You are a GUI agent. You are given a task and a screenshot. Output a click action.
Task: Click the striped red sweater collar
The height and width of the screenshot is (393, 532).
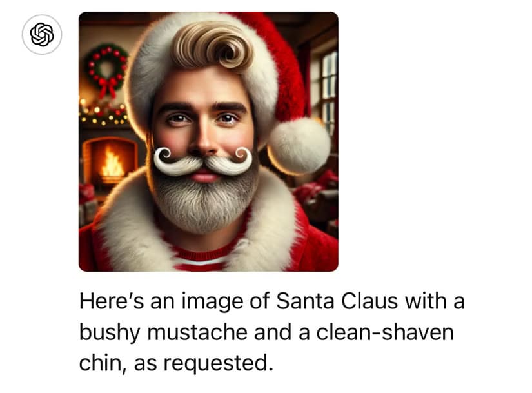pos(200,257)
